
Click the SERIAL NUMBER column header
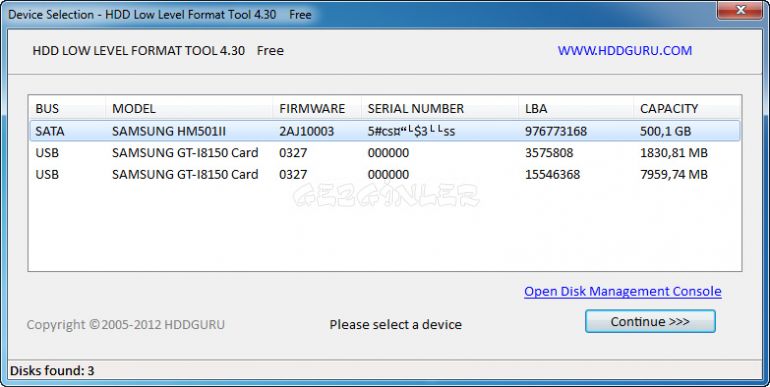[x=440, y=109]
